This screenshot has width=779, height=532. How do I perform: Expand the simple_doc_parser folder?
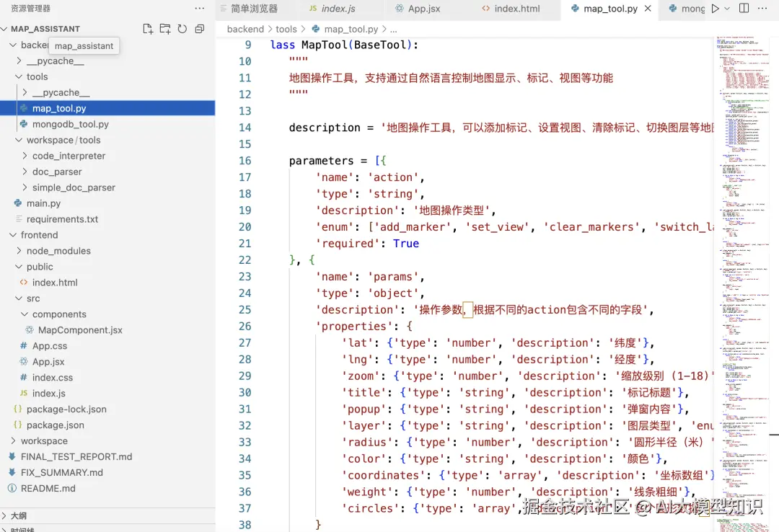tap(25, 187)
